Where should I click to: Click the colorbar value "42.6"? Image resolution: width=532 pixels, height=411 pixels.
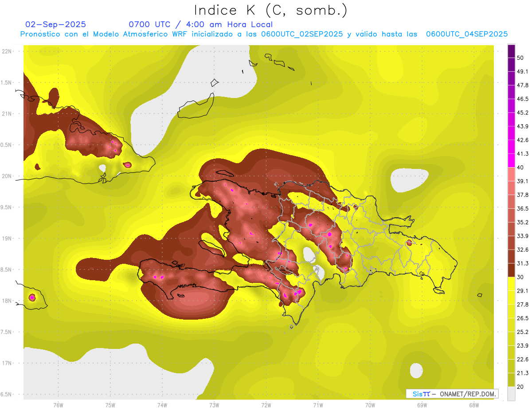[523, 140]
